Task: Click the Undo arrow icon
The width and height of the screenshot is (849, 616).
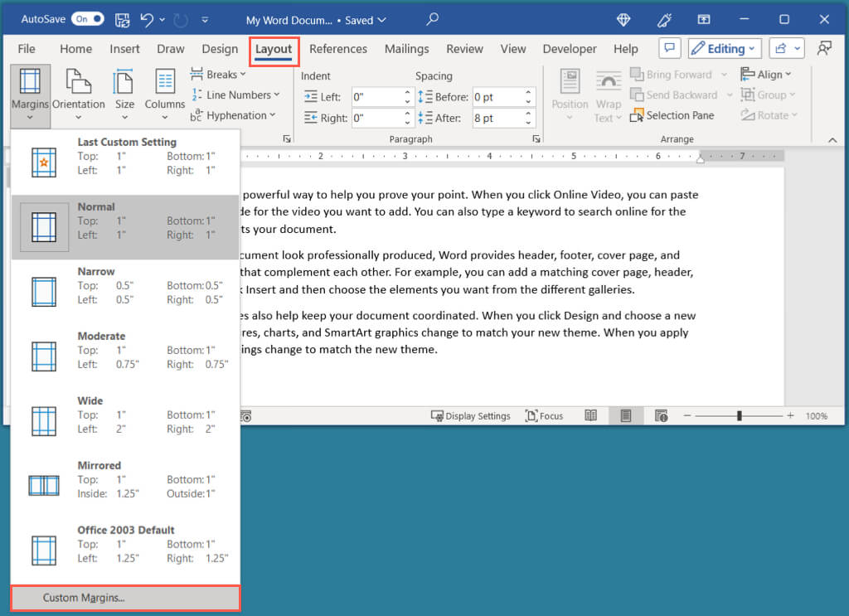Action: [x=148, y=18]
